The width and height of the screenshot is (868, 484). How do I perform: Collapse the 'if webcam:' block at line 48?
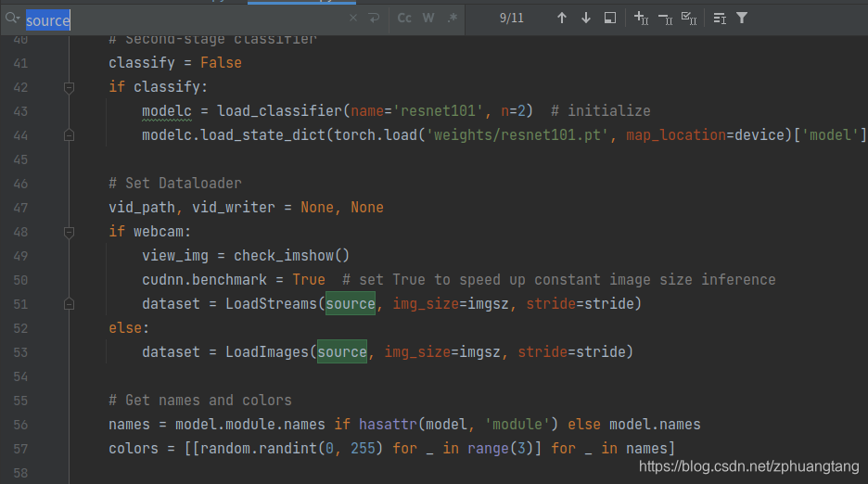point(69,232)
